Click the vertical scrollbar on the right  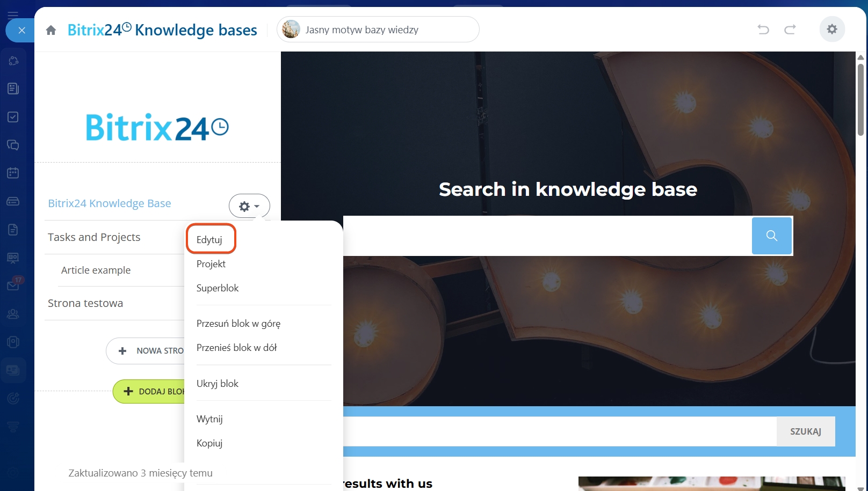(860, 99)
